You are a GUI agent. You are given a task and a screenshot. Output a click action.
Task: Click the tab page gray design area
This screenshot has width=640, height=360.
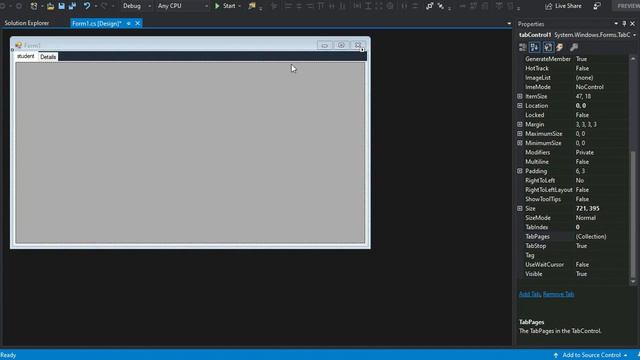pyautogui.click(x=190, y=152)
